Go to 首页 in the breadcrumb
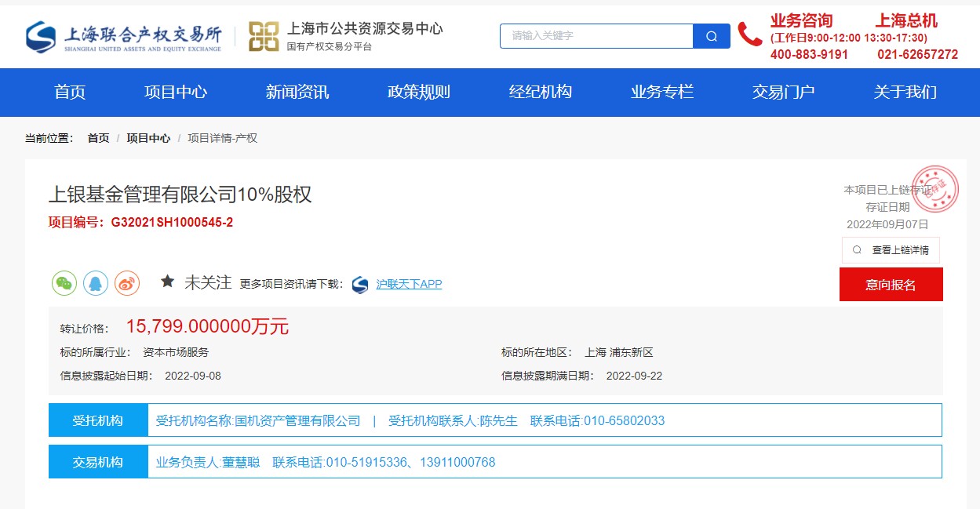Image resolution: width=980 pixels, height=509 pixels. 98,138
